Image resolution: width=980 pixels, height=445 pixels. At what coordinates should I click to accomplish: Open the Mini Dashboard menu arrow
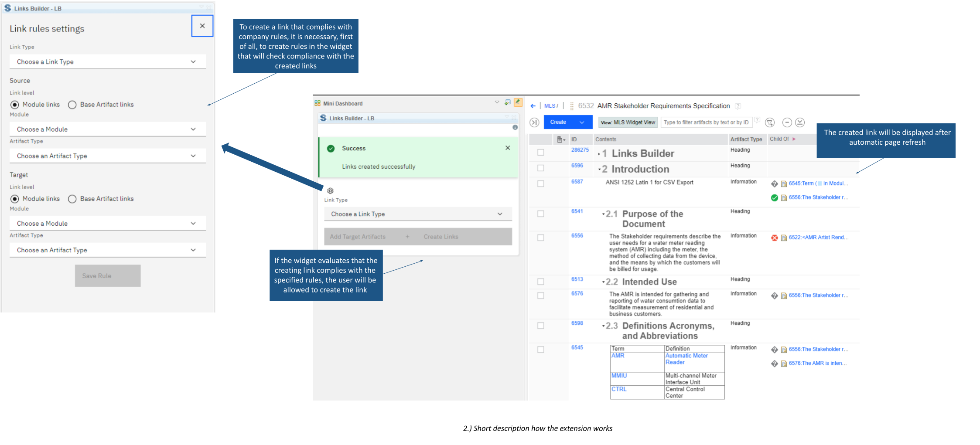click(x=497, y=102)
